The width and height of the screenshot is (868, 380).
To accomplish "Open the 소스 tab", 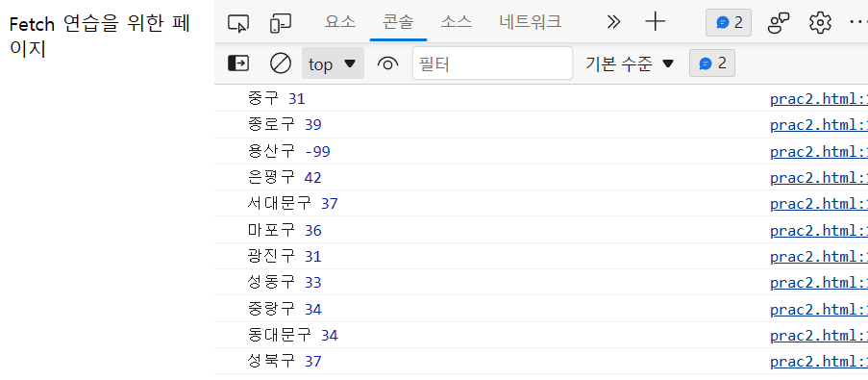I will 457,22.
